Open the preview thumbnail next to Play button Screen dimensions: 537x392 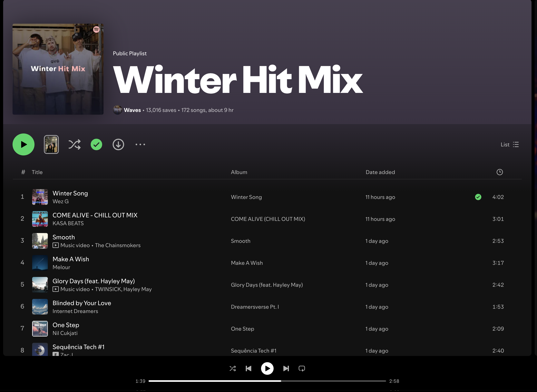pos(51,144)
